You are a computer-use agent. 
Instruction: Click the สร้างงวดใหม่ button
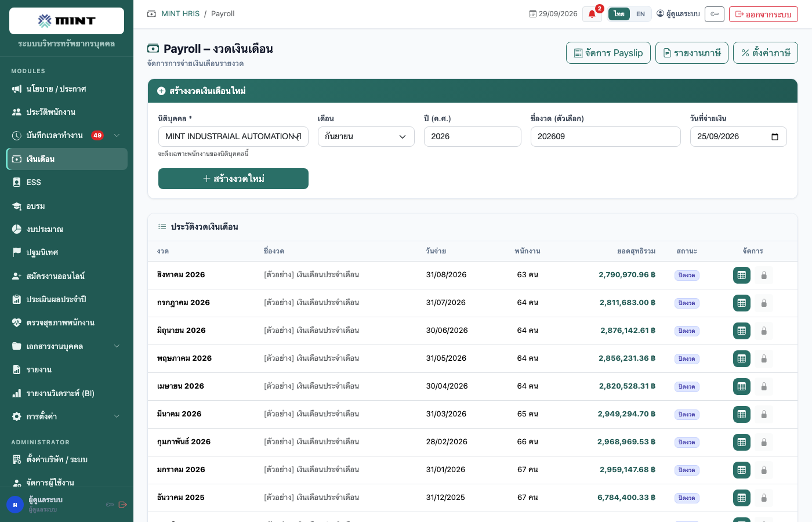tap(233, 179)
